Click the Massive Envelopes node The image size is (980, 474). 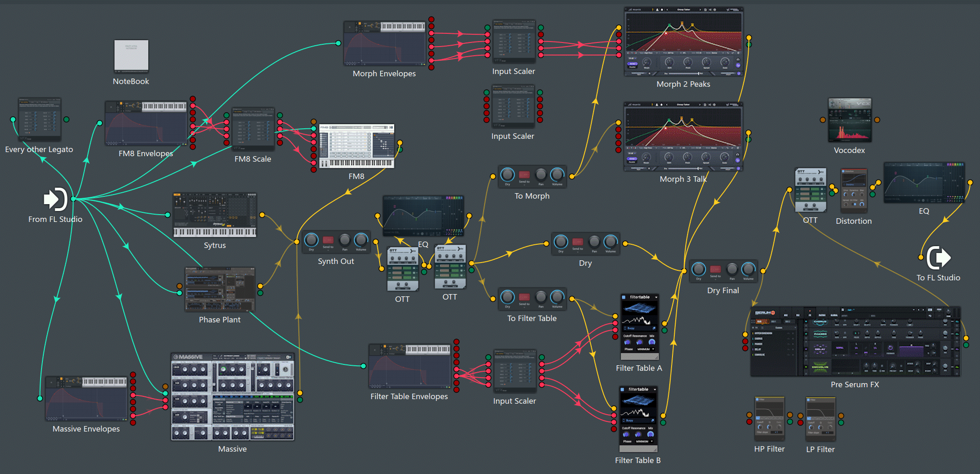(x=86, y=399)
